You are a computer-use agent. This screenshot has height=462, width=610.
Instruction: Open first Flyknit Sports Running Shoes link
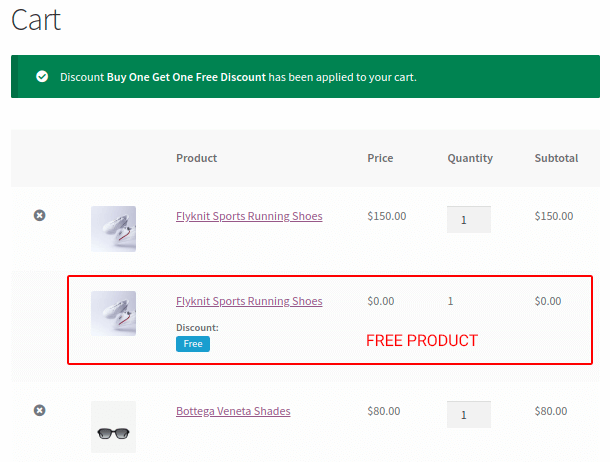249,216
